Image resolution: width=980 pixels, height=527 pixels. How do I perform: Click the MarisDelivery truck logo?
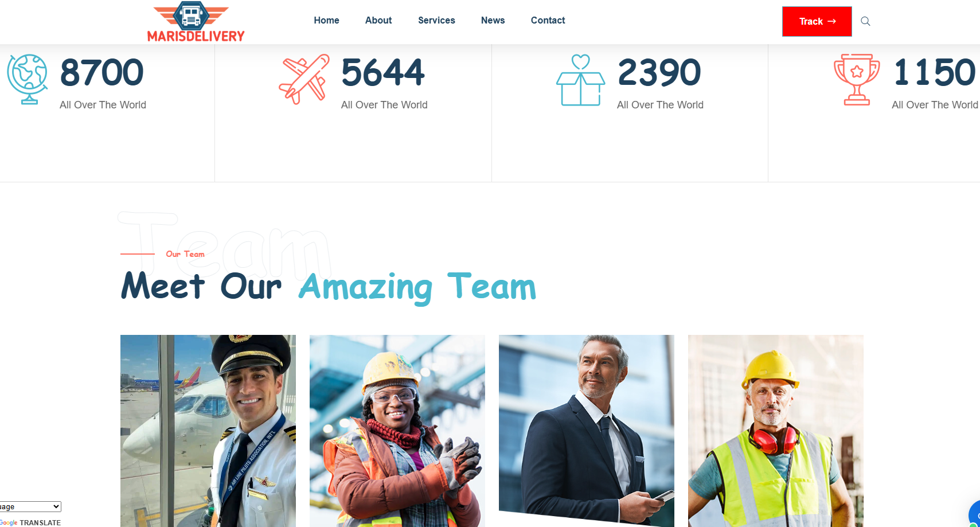click(x=196, y=22)
